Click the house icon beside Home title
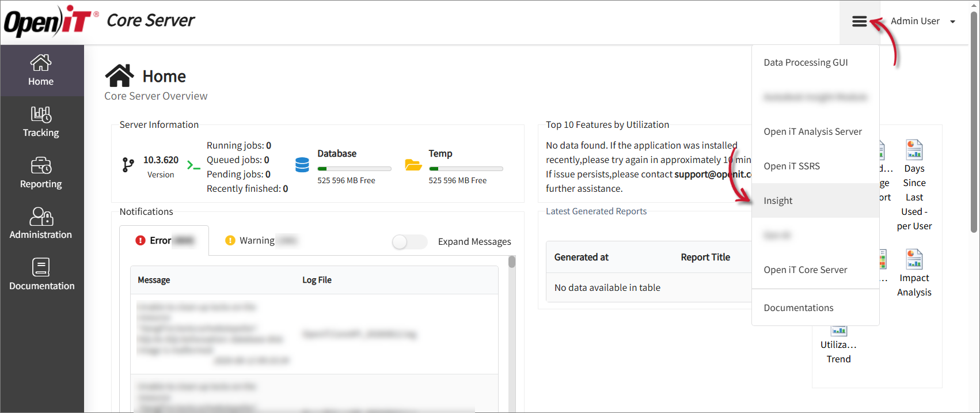Image resolution: width=980 pixels, height=413 pixels. (119, 75)
